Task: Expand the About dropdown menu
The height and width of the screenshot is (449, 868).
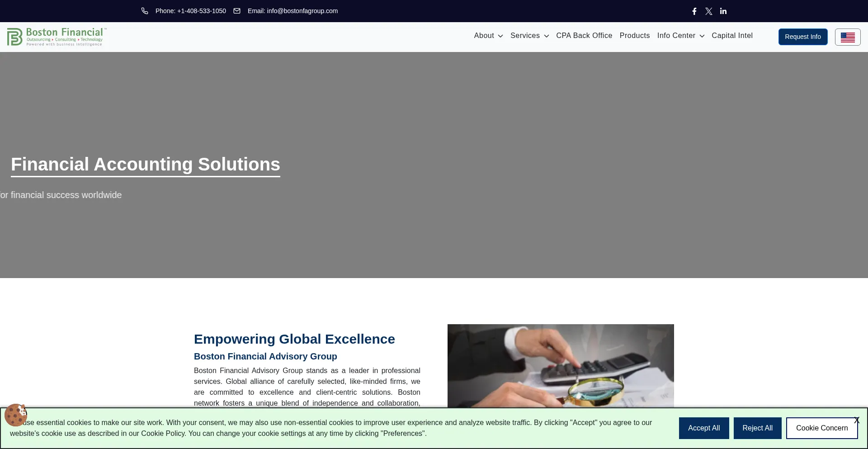Action: click(x=488, y=36)
